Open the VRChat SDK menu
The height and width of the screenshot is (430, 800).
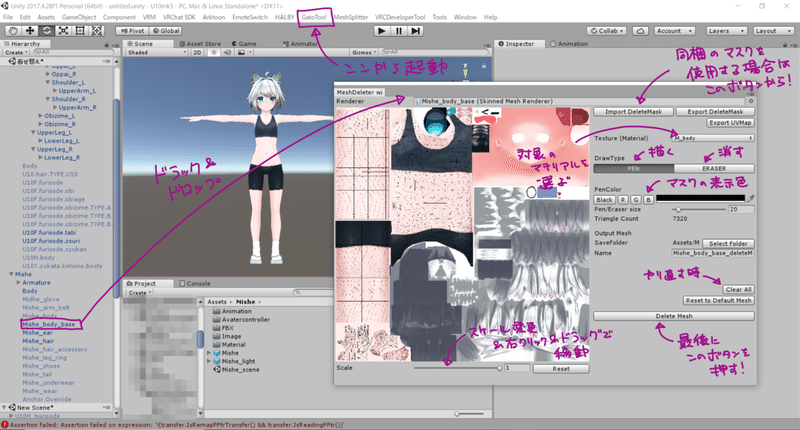179,17
